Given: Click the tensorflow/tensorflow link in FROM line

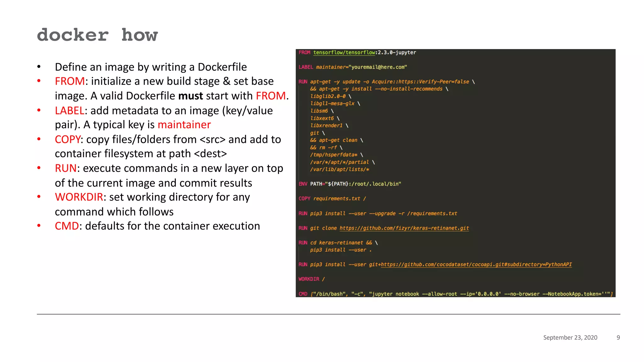Looking at the screenshot, I should pyautogui.click(x=344, y=52).
